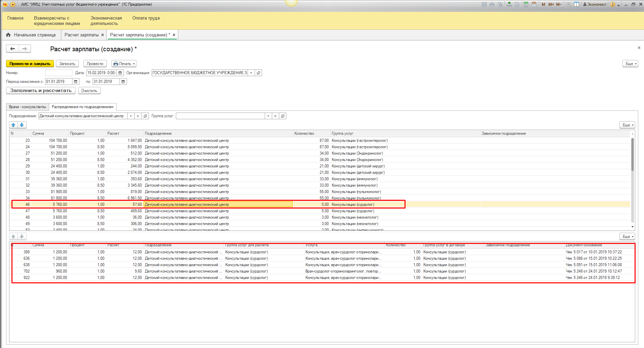Open the calendar icon showing 31

pyautogui.click(x=534, y=4)
